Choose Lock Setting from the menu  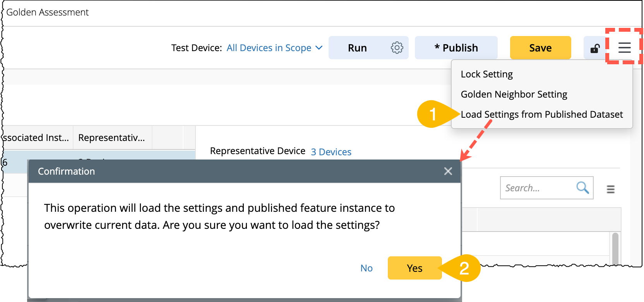click(486, 74)
